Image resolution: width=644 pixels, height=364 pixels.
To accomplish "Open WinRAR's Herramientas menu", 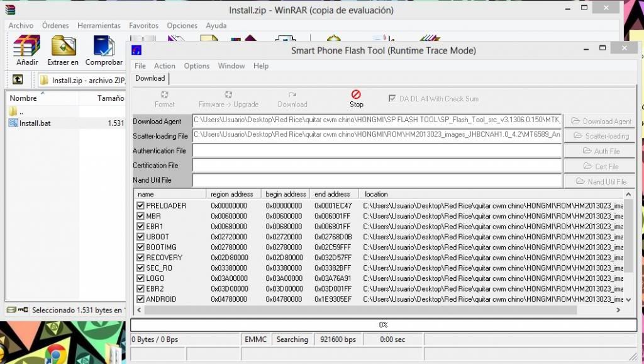I will [x=99, y=25].
